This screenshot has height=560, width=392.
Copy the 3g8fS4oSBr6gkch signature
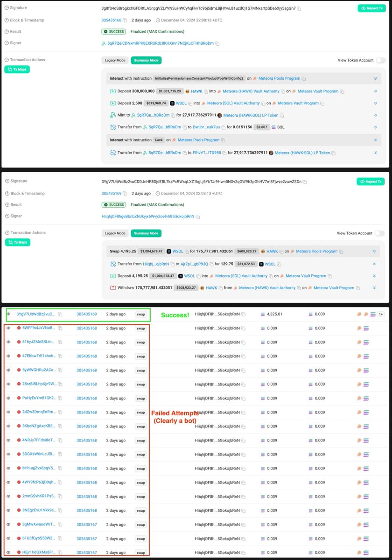point(299,9)
